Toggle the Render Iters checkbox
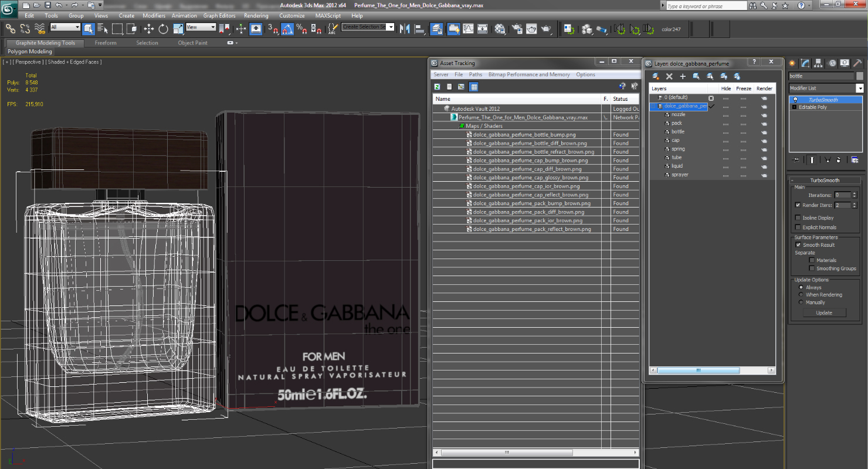Viewport: 868px width, 469px height. (x=798, y=205)
